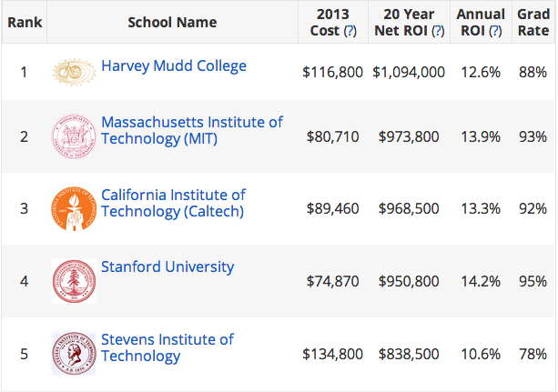Screen dimensions: 558x392
Task: Click the 2013 Cost column header
Action: click(333, 23)
